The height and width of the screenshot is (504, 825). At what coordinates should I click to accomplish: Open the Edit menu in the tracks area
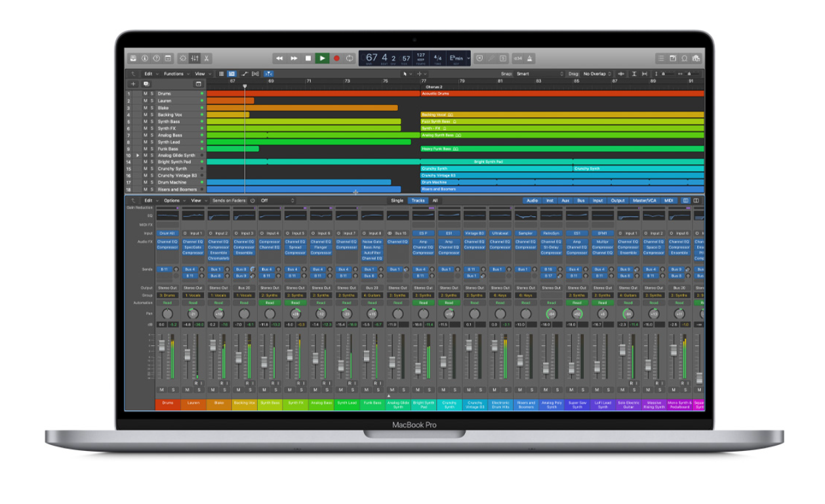click(150, 74)
